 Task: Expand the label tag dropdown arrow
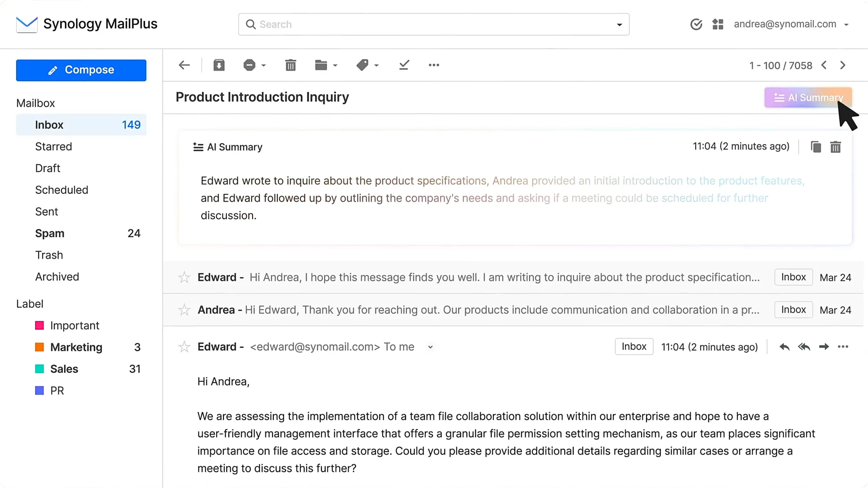pos(376,66)
